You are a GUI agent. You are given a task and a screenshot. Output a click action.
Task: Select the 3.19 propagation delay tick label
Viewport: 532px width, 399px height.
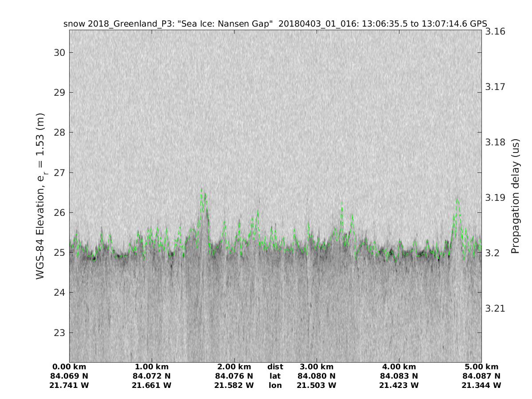(495, 197)
